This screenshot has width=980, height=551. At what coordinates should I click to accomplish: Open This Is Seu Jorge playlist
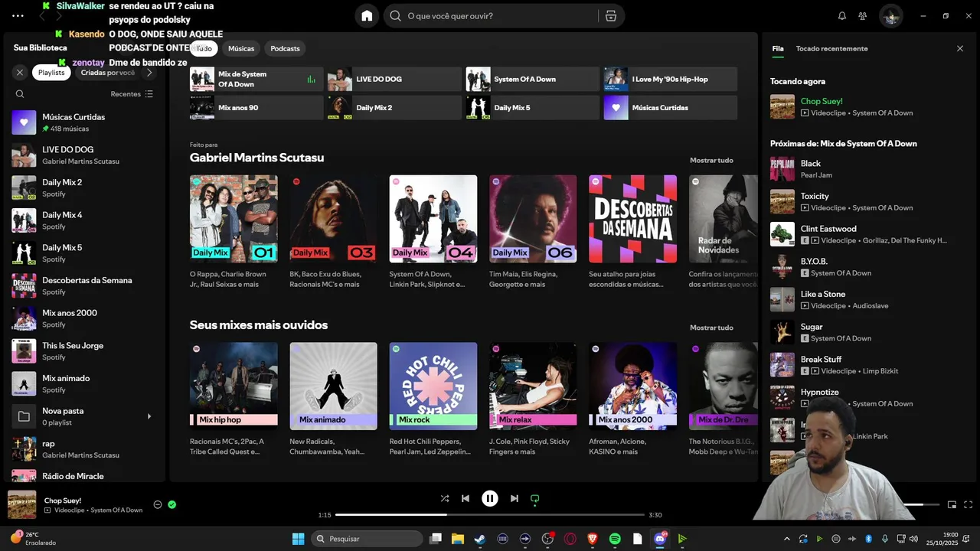(x=84, y=351)
